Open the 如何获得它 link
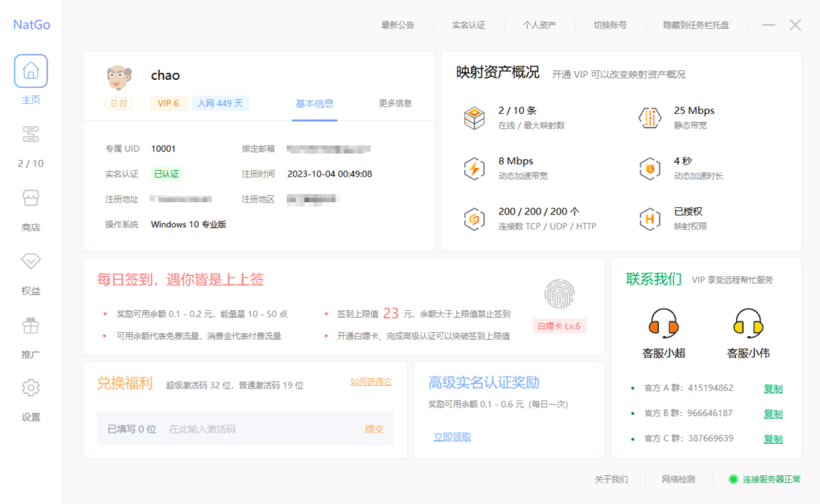820x504 pixels. [x=371, y=382]
